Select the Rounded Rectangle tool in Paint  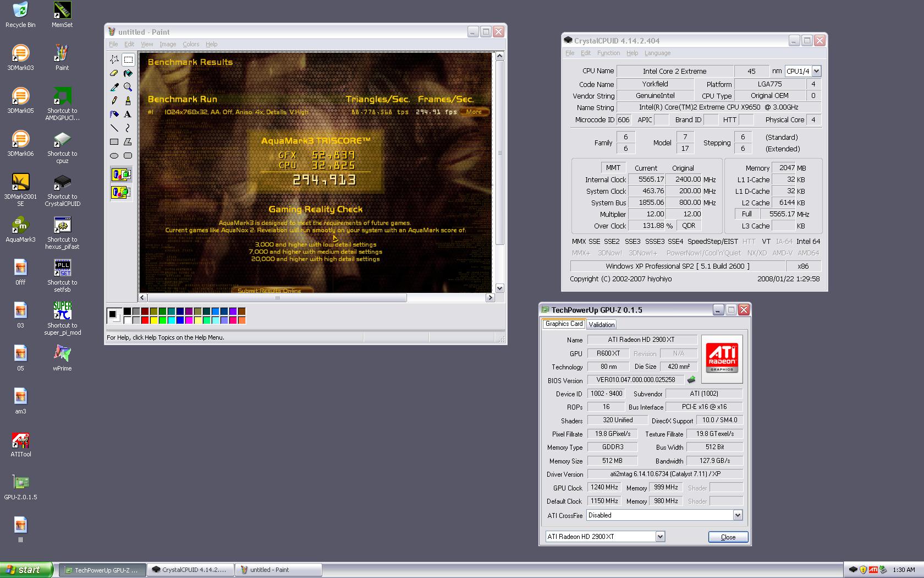pyautogui.click(x=128, y=156)
